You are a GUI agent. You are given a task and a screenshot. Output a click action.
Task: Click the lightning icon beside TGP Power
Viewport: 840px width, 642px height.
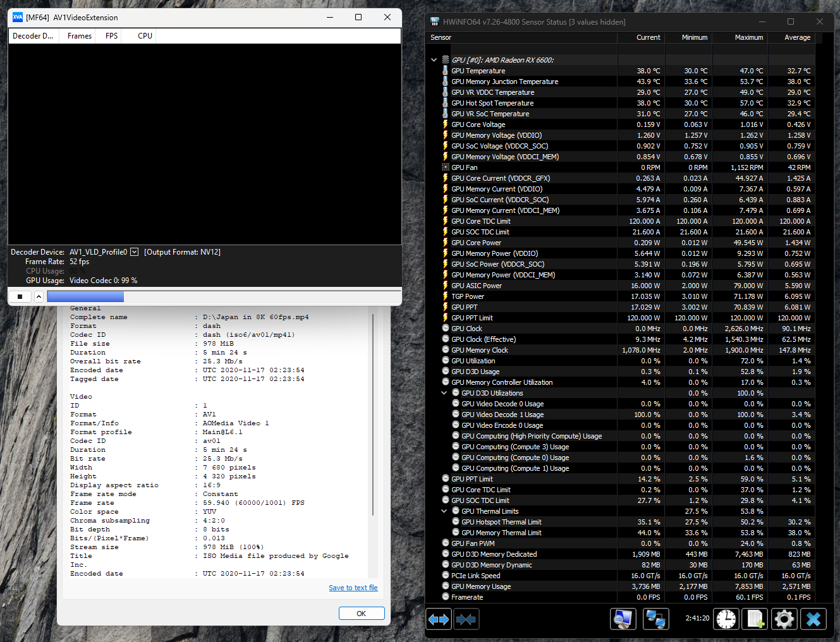pos(445,296)
